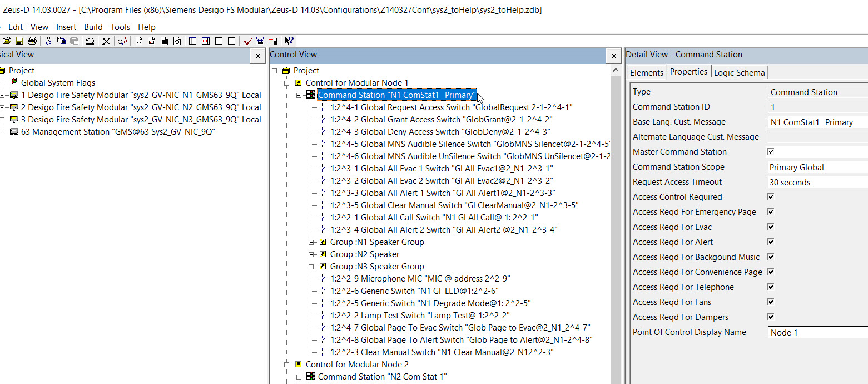
Task: Toggle Access Reqd For Dampers checkbox
Action: pyautogui.click(x=771, y=317)
